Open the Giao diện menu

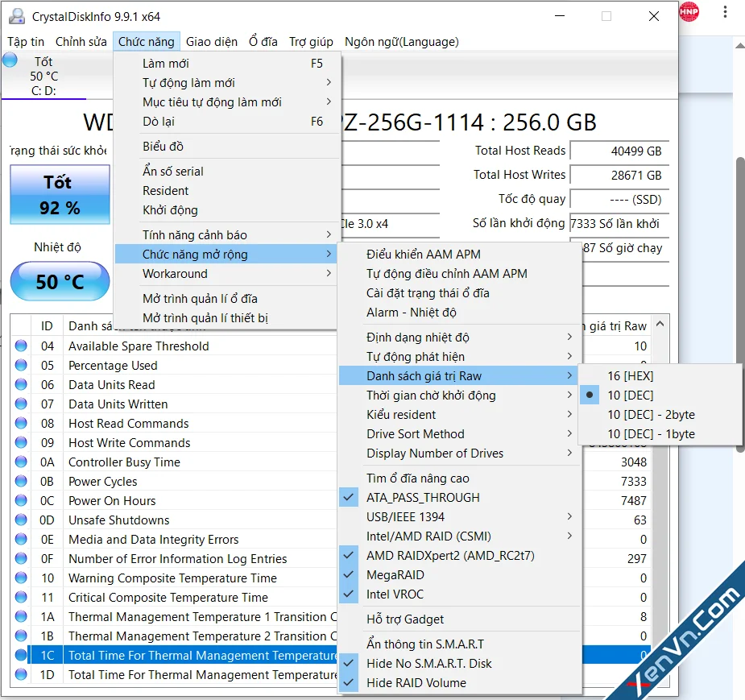click(212, 42)
